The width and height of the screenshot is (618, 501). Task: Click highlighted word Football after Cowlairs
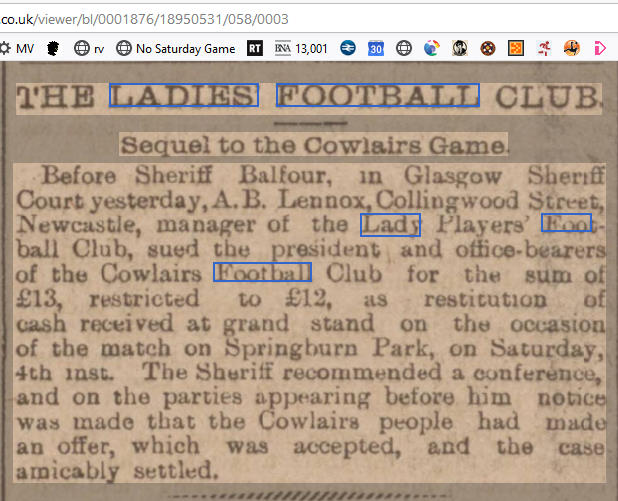262,272
